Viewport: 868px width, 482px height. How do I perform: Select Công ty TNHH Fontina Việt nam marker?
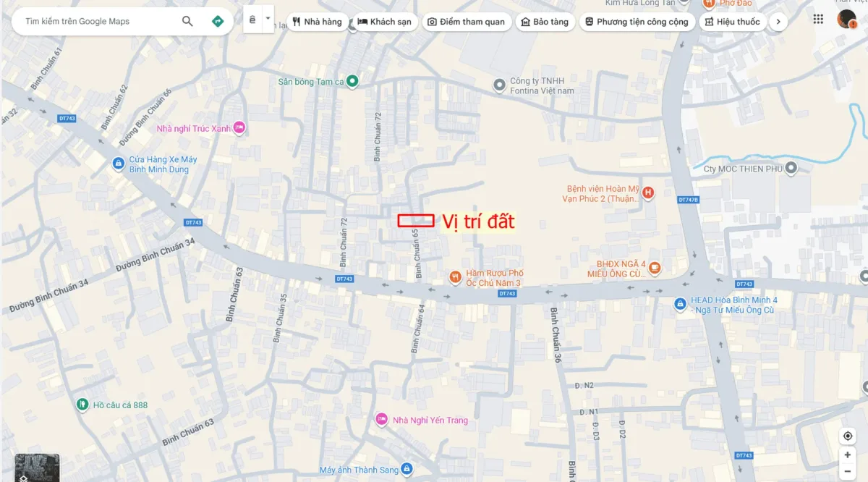click(x=499, y=85)
